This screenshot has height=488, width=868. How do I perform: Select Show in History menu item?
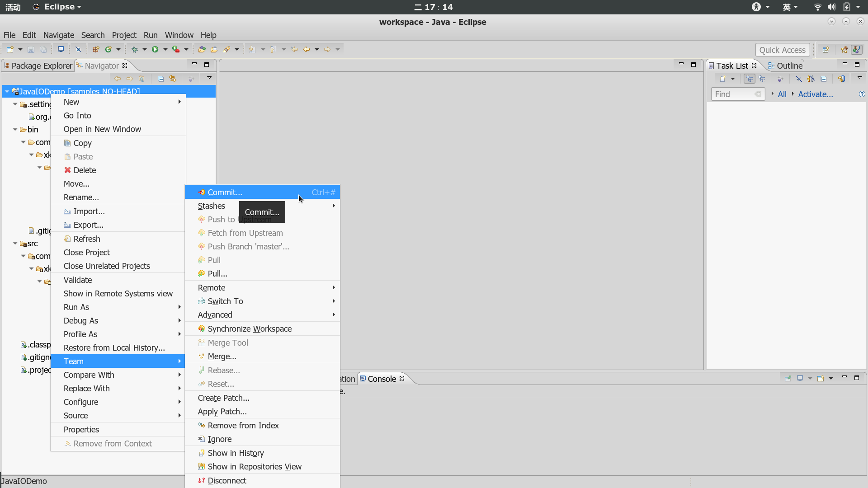pyautogui.click(x=262, y=453)
